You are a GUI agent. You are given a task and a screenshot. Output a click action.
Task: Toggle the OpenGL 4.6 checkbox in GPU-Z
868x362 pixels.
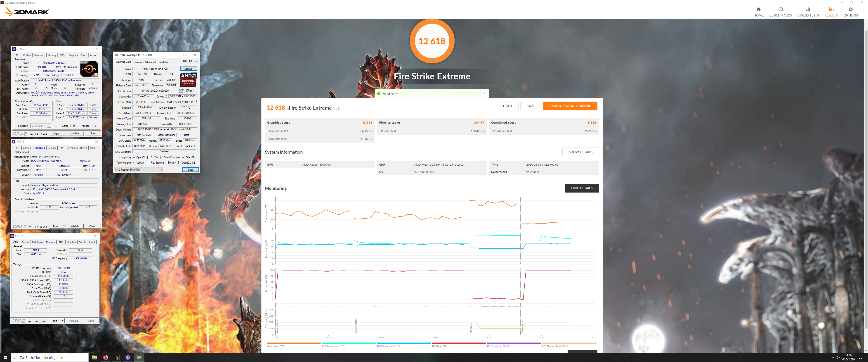180,163
